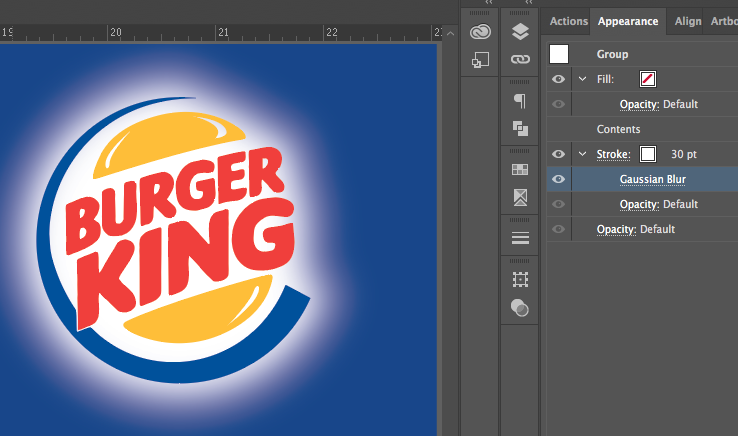Collapse the Stroke attribute chevron

pos(583,154)
